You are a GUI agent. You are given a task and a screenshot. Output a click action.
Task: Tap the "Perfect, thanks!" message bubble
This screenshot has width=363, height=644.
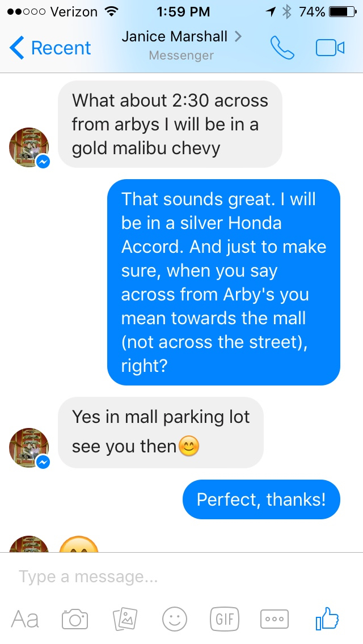pos(261,499)
